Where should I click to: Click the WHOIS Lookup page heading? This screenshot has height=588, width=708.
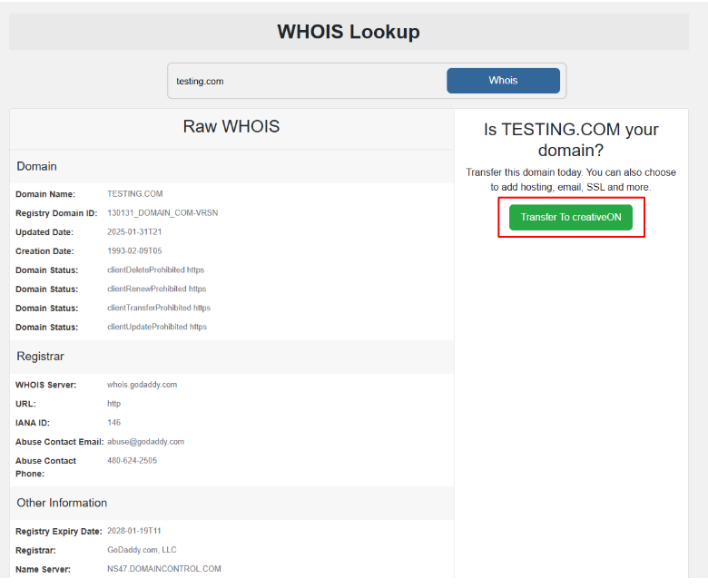[x=349, y=33]
